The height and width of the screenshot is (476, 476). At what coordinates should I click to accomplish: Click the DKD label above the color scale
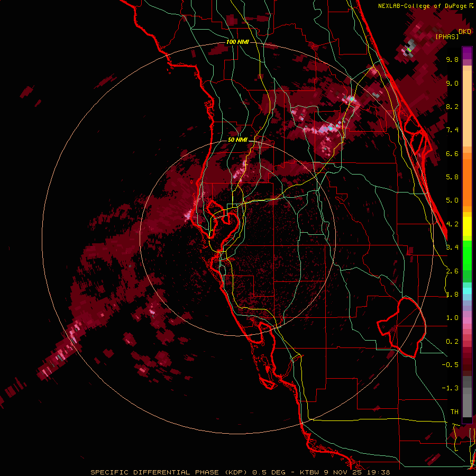[x=465, y=32]
